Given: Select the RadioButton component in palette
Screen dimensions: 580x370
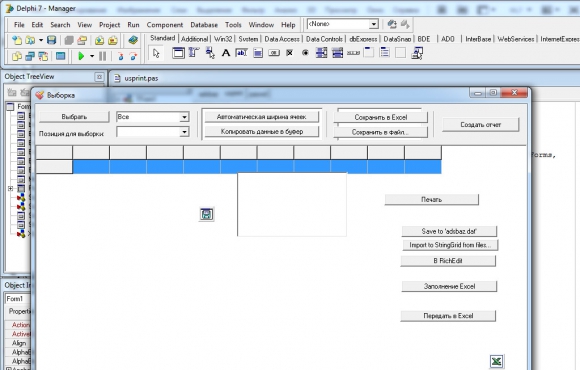Looking at the screenshot, I should point(305,53).
